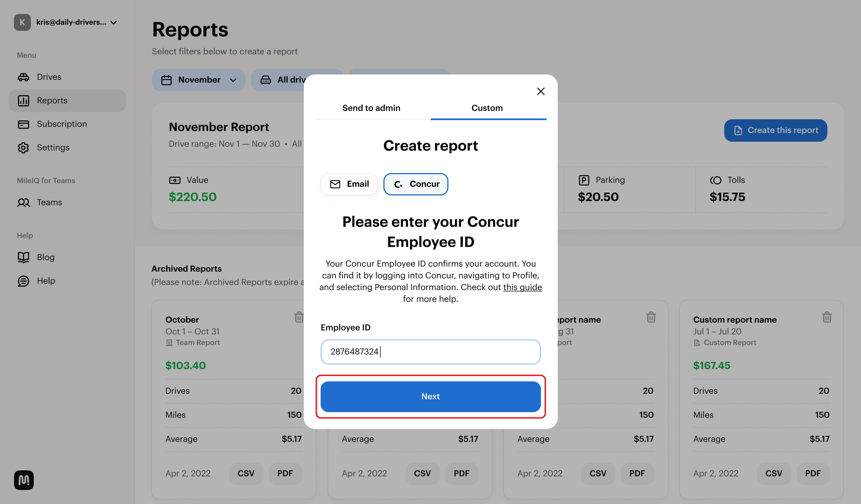
Task: Click the $20.50 Parking amount
Action: tap(598, 197)
